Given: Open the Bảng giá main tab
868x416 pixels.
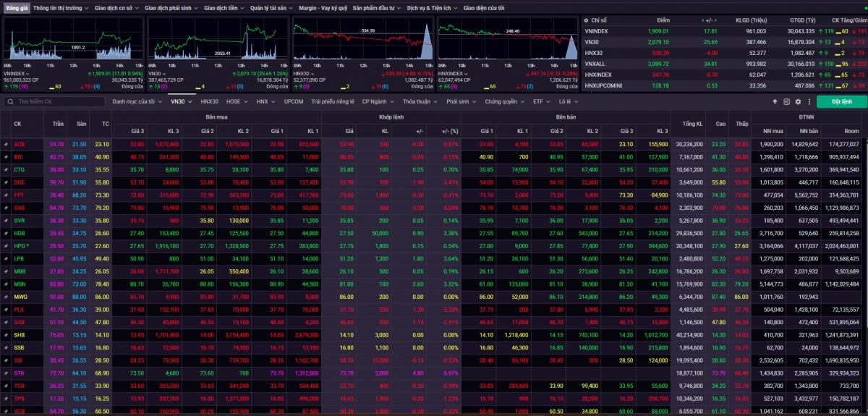Looking at the screenshot, I should point(17,7).
